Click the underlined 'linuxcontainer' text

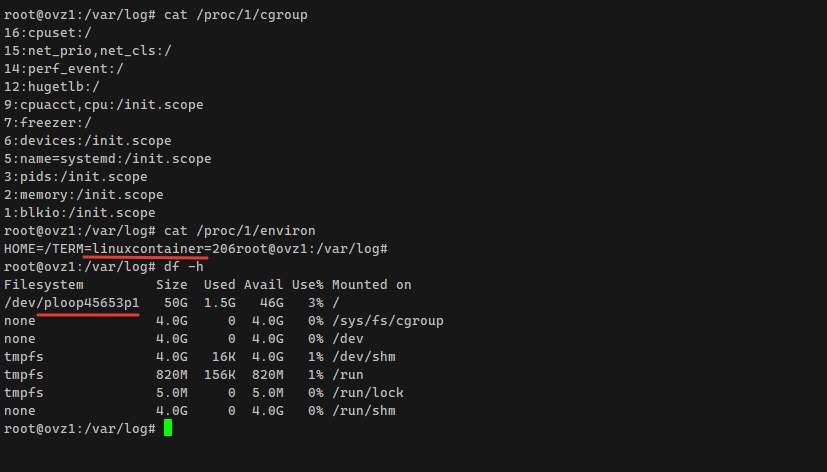[x=144, y=248]
